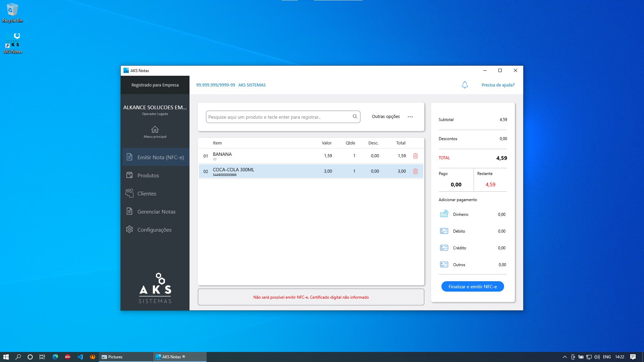Image resolution: width=644 pixels, height=362 pixels.
Task: Click the Descontos value 0,00
Action: (x=503, y=139)
